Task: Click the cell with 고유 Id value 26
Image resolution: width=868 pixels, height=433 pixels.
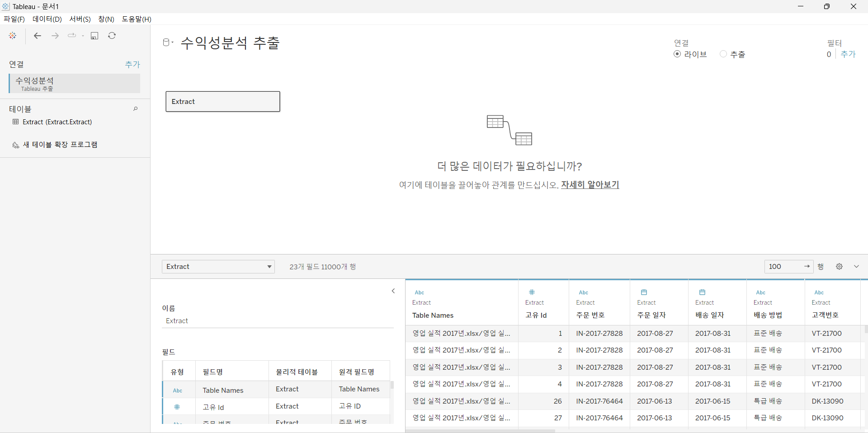Action: tap(543, 401)
